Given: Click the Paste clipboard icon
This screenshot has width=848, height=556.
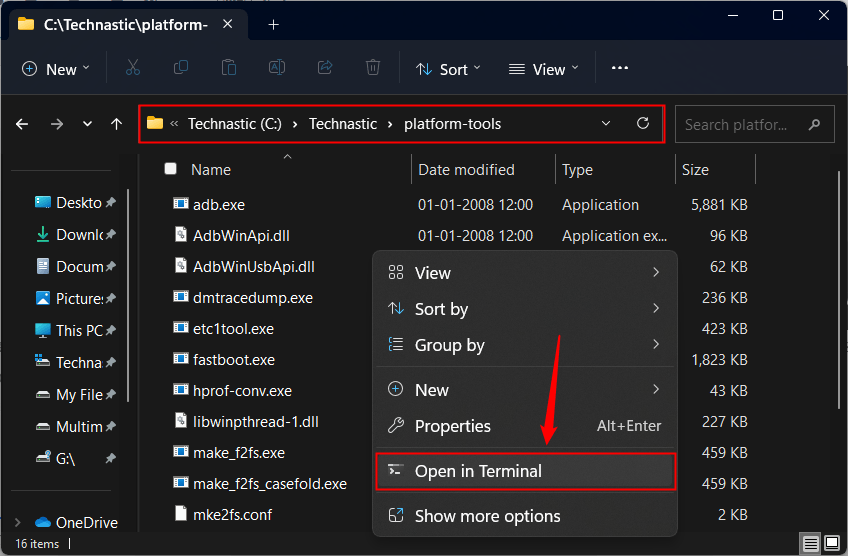Looking at the screenshot, I should (x=229, y=68).
